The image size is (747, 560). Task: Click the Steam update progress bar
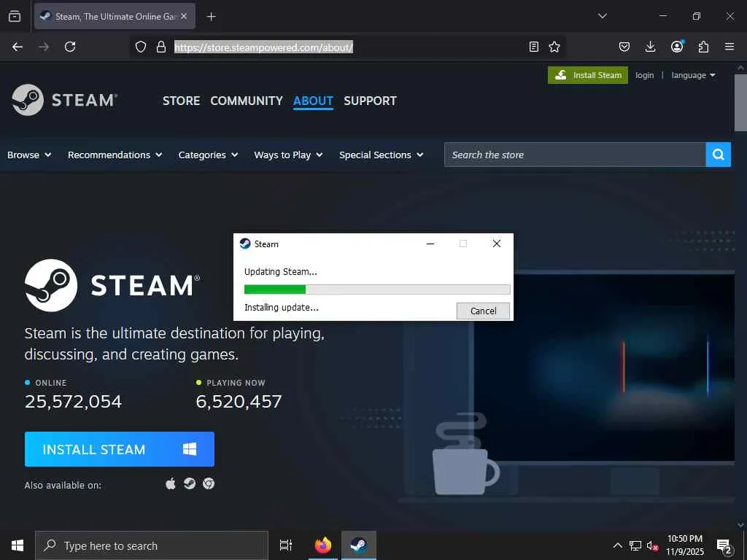click(377, 289)
